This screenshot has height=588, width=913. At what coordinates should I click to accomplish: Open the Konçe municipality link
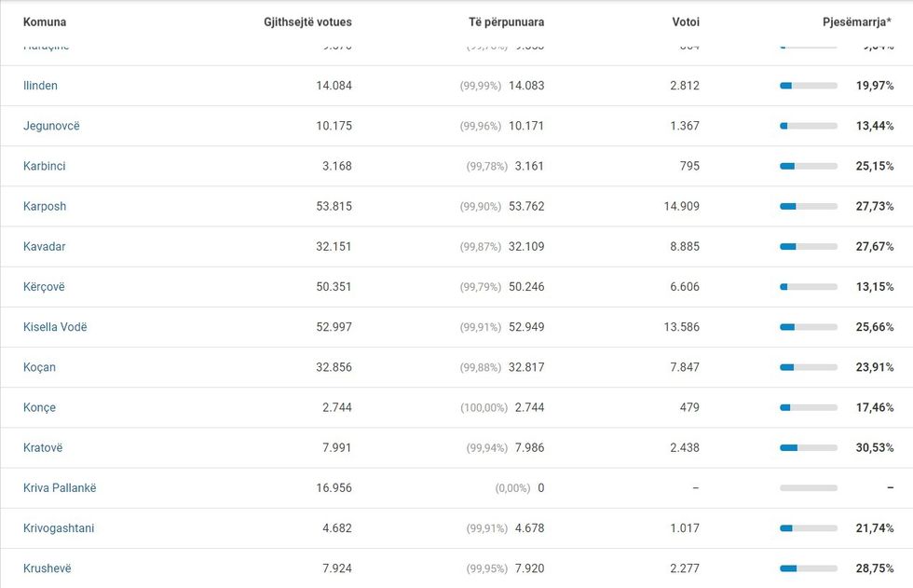pos(40,407)
